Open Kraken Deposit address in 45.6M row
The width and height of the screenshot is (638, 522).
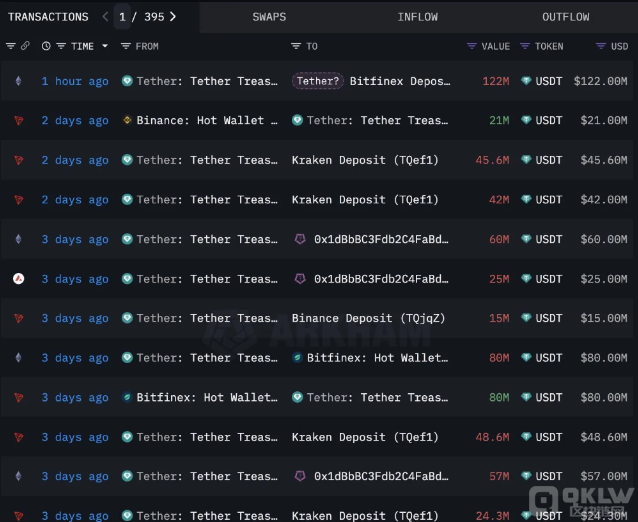tap(364, 160)
